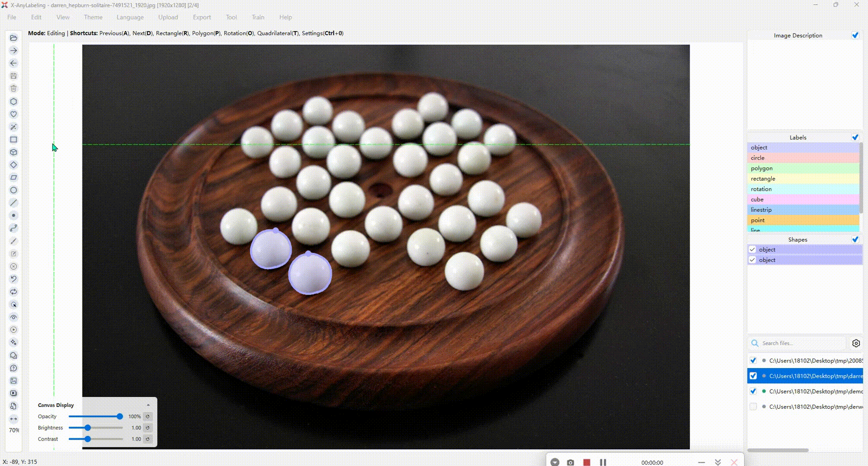Select the rotated box diamond tool
The width and height of the screenshot is (868, 466).
[x=13, y=165]
